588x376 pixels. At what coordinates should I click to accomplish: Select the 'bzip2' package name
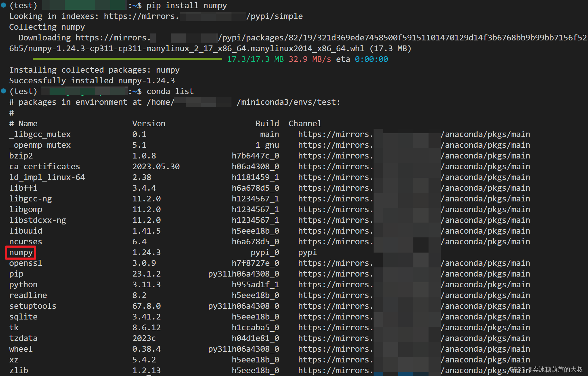(21, 156)
